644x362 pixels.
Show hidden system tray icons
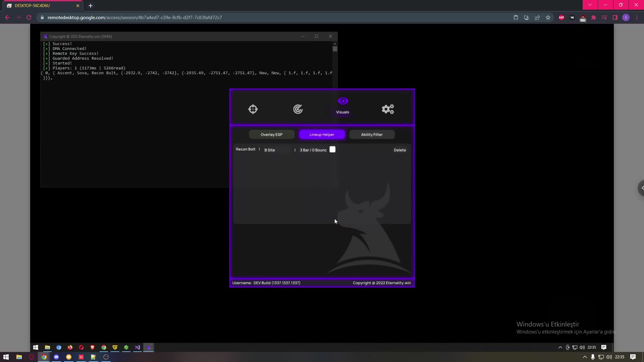[x=585, y=357]
